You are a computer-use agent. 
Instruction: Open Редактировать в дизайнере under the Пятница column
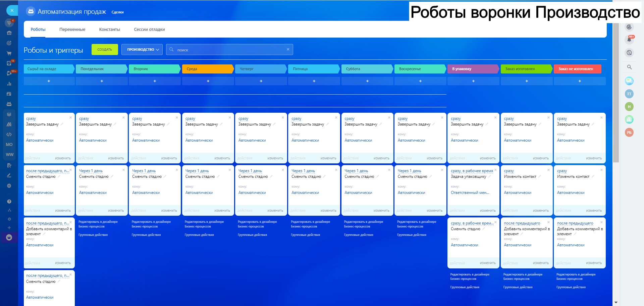(x=311, y=224)
